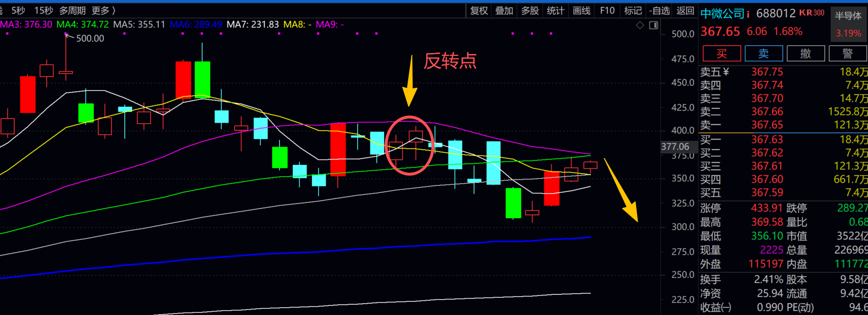The height and width of the screenshot is (315, 868).
Task: Open the F10 company info
Action: coord(607,10)
